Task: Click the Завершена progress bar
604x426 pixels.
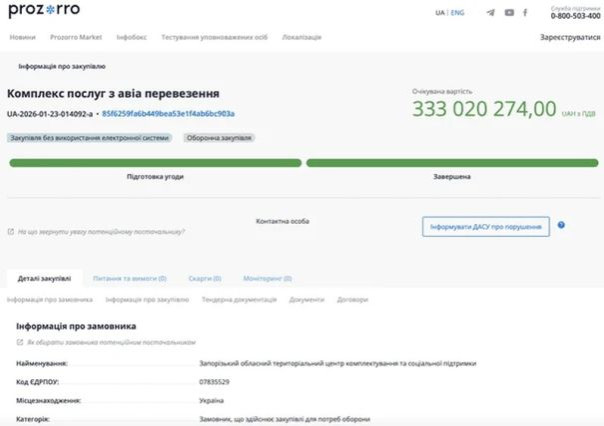Action: click(452, 163)
